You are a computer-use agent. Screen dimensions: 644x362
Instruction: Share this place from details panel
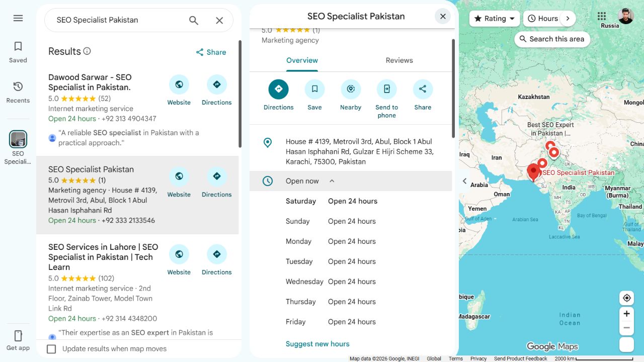click(x=423, y=95)
